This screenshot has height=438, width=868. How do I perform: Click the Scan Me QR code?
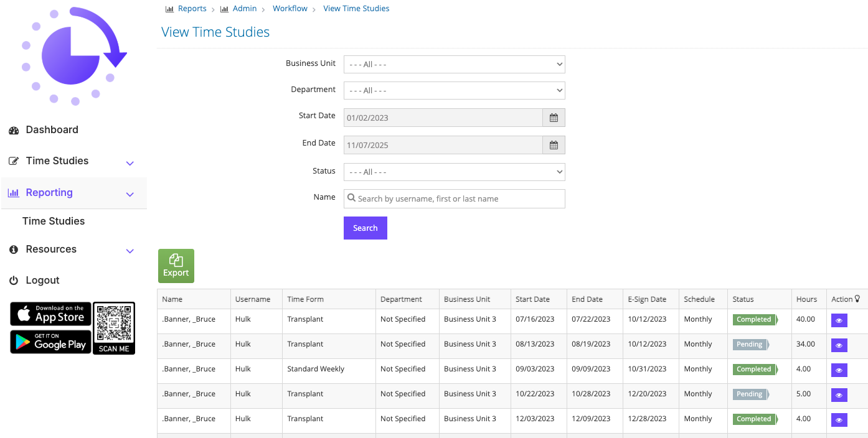114,328
